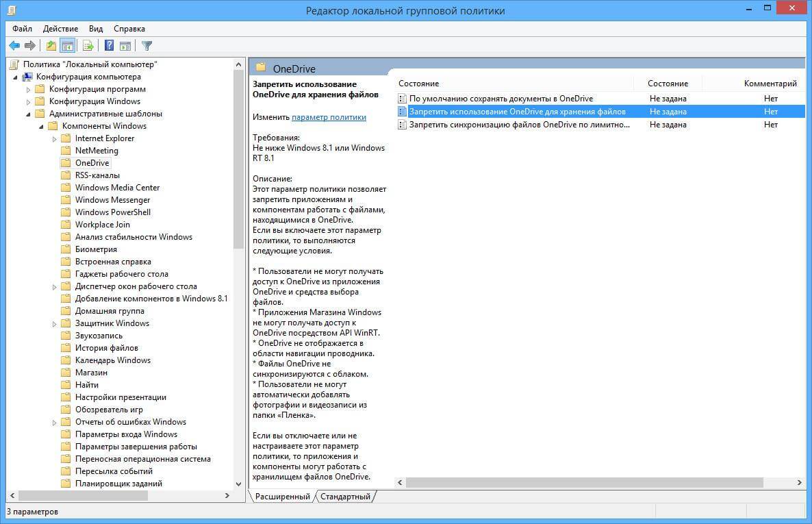The width and height of the screenshot is (812, 524).
Task: Expand the Internet Explorer tree node
Action: [54, 139]
